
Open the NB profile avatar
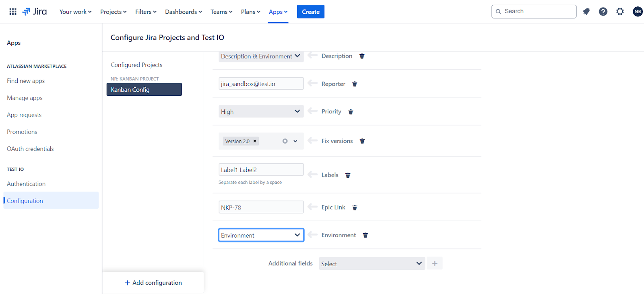[x=638, y=12]
